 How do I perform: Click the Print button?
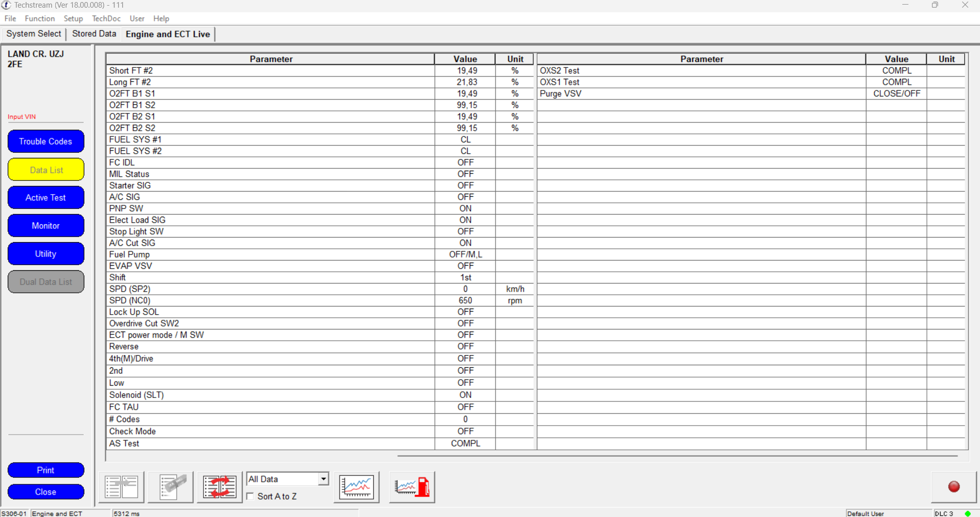[46, 470]
